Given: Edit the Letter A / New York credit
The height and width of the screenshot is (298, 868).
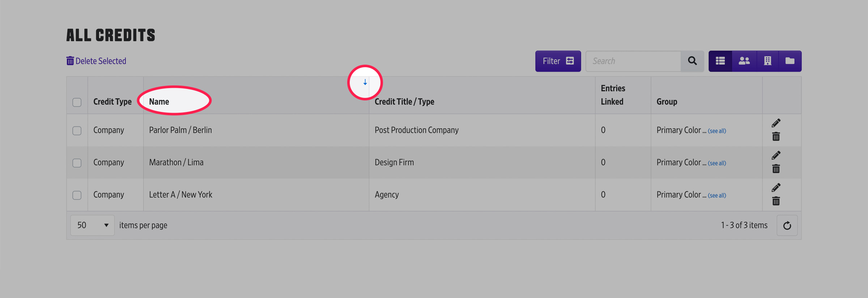Looking at the screenshot, I should point(776,188).
